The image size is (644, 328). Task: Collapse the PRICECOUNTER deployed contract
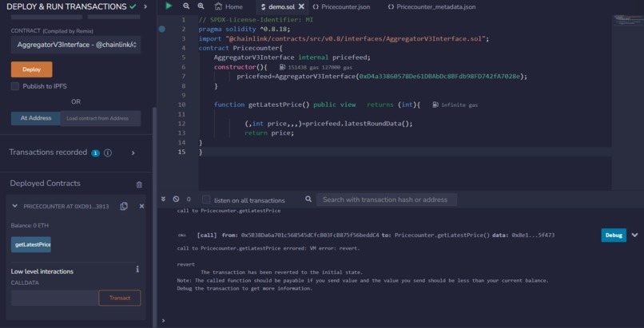coord(15,206)
